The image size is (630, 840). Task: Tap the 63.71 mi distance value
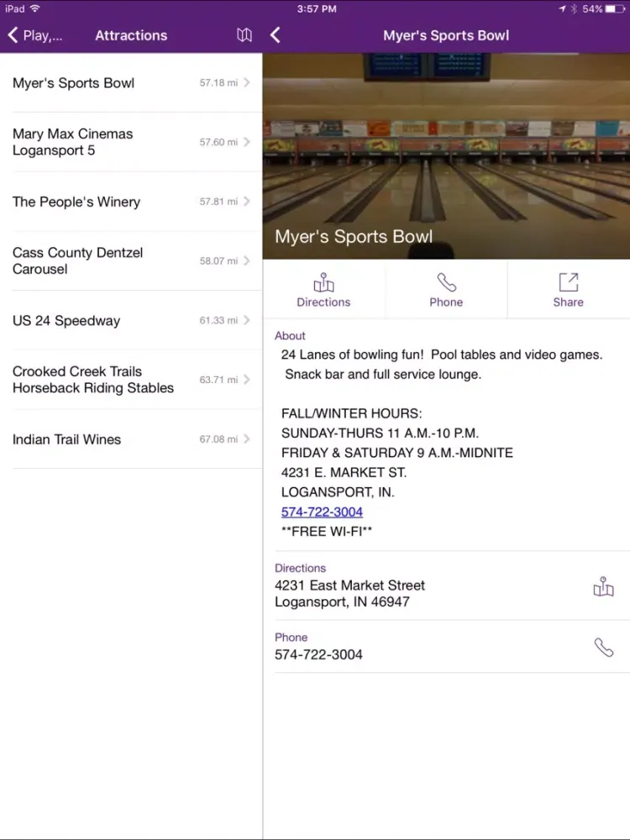[218, 380]
